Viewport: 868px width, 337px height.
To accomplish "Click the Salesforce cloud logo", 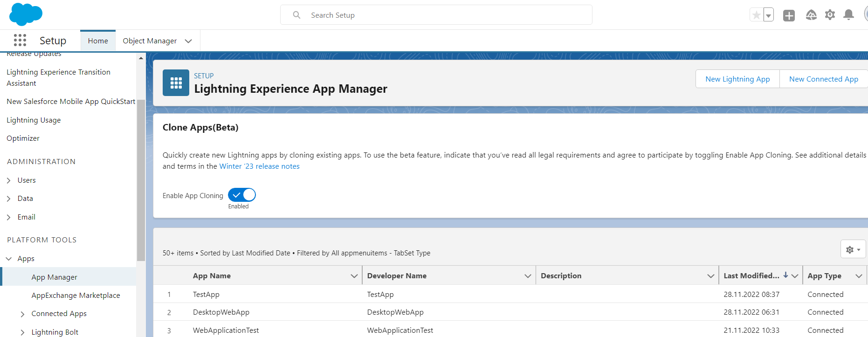I will [26, 14].
